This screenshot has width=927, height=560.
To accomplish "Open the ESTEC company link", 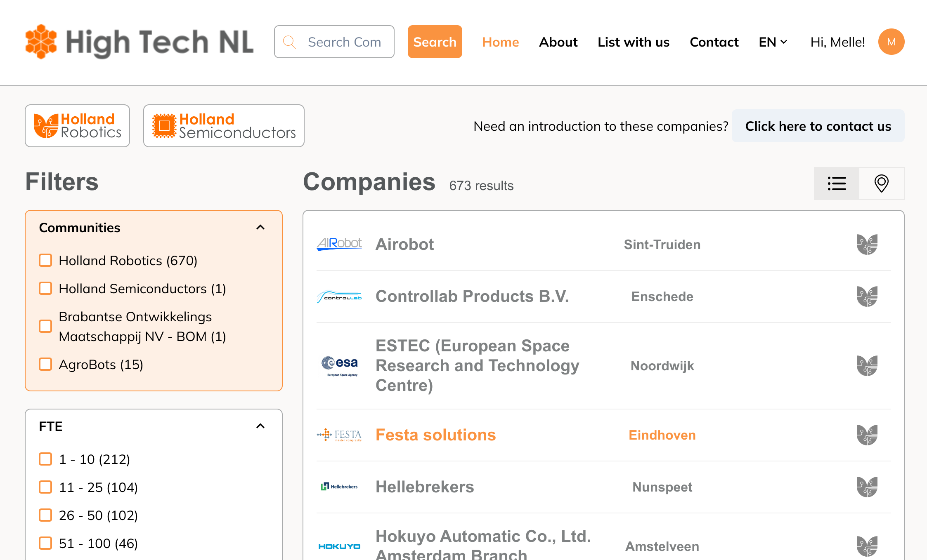I will point(478,366).
